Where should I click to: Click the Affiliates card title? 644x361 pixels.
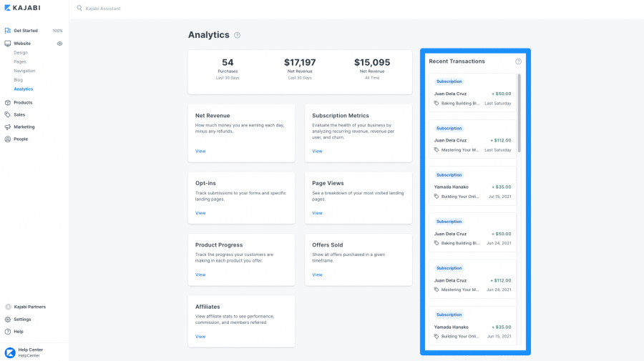coord(208,307)
